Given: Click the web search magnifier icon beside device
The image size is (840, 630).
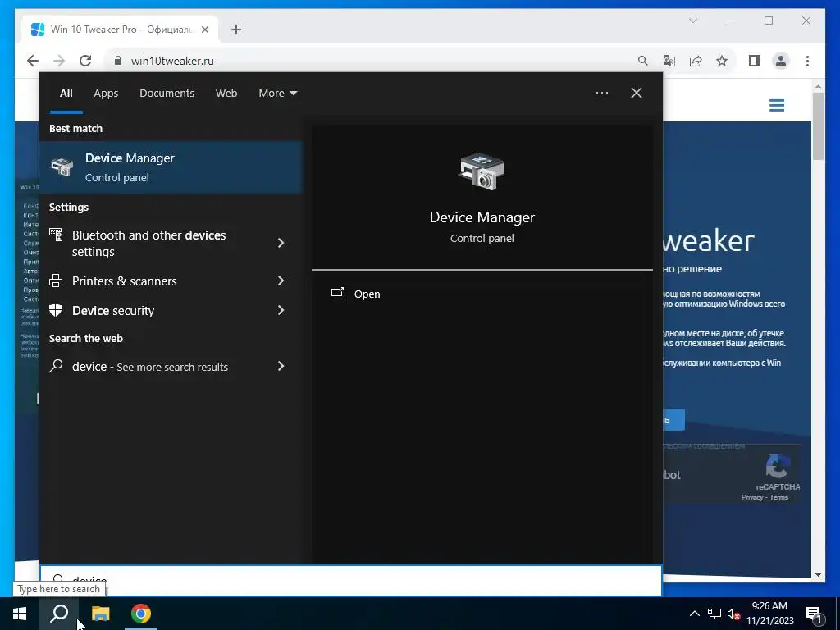Looking at the screenshot, I should coord(56,366).
